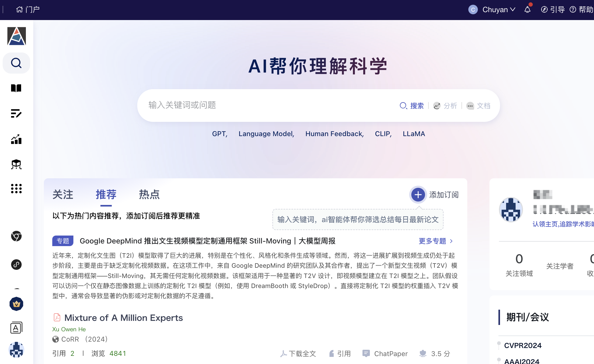
Task: Open the Mixture of A Million Experts paper
Action: (x=124, y=318)
